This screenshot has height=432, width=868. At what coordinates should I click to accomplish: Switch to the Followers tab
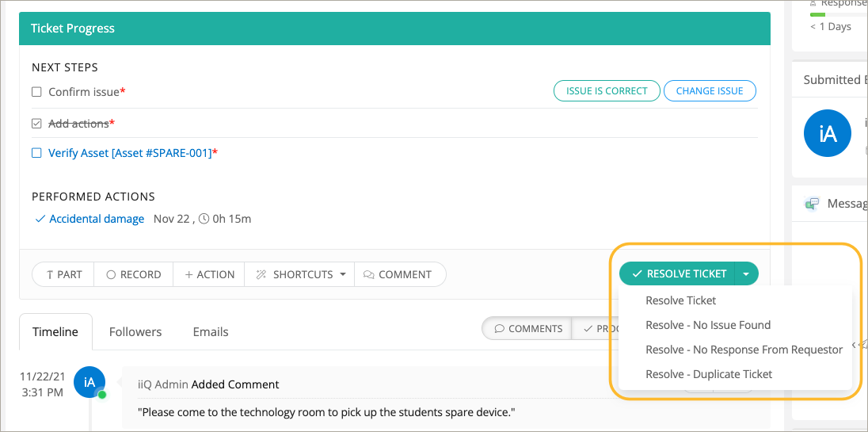135,332
